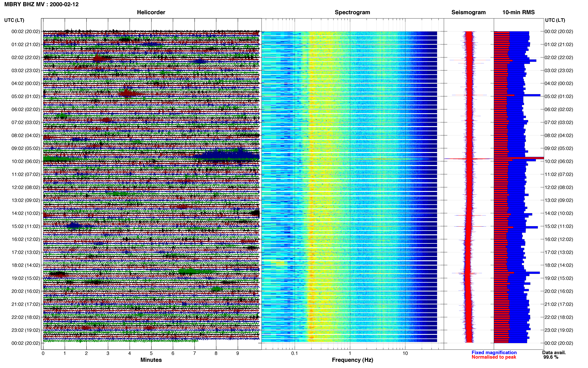This screenshot has height=368, width=588.
Task: Click the "Fixed magnification" legend text
Action: pos(494,352)
